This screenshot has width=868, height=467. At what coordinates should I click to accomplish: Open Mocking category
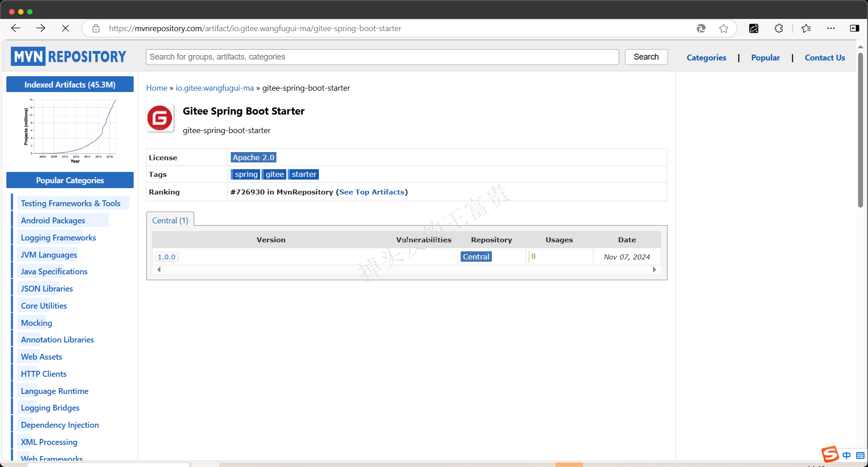37,323
